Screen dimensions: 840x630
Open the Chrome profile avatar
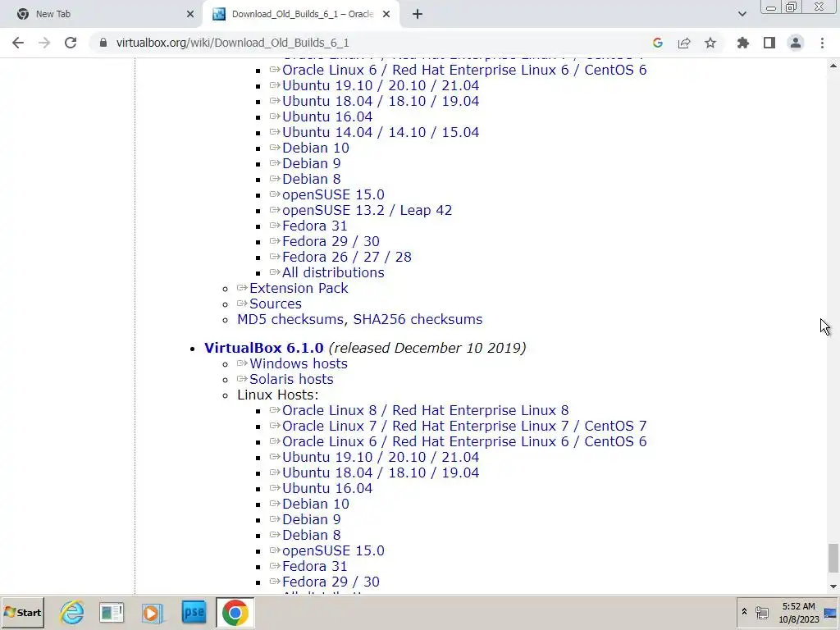tap(796, 43)
